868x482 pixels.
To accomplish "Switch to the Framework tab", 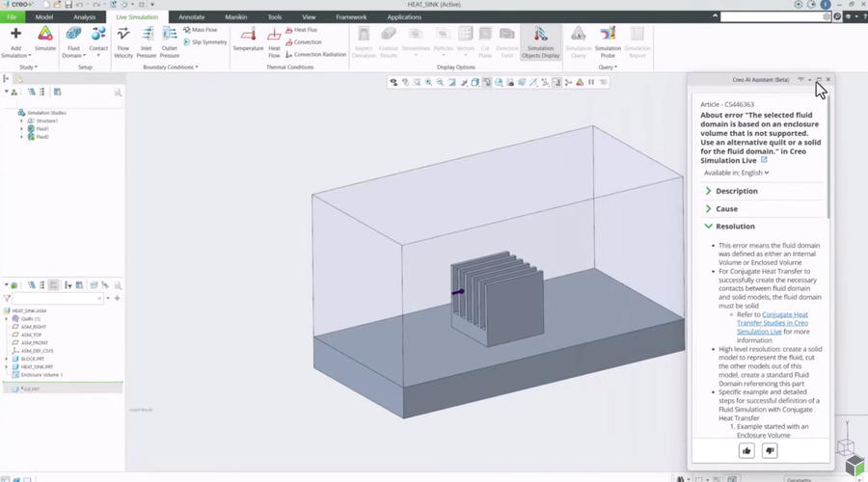I will tap(351, 17).
